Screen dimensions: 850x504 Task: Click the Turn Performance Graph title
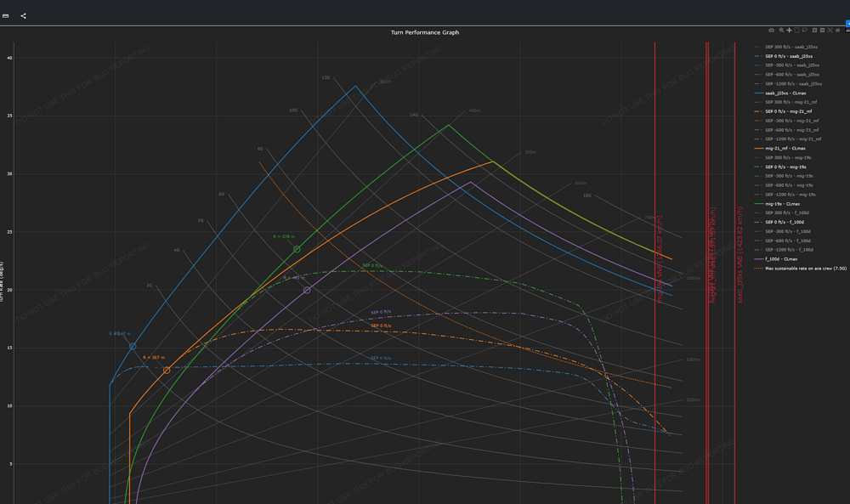click(x=425, y=32)
